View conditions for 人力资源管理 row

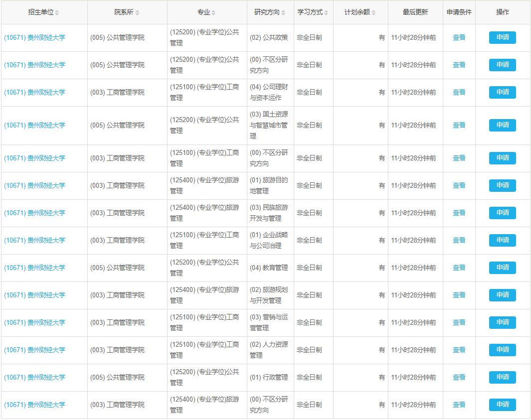tap(459, 350)
